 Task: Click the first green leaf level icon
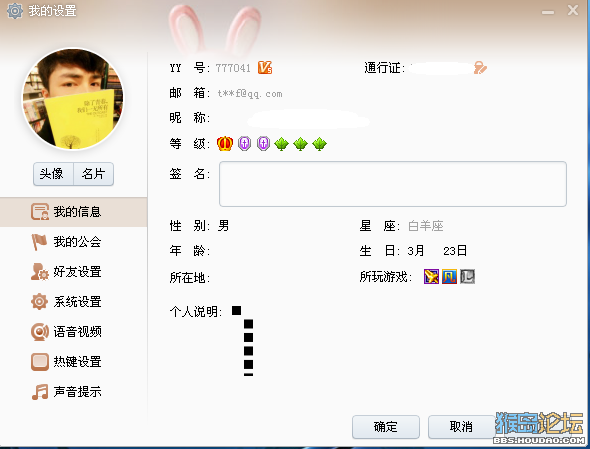point(281,144)
